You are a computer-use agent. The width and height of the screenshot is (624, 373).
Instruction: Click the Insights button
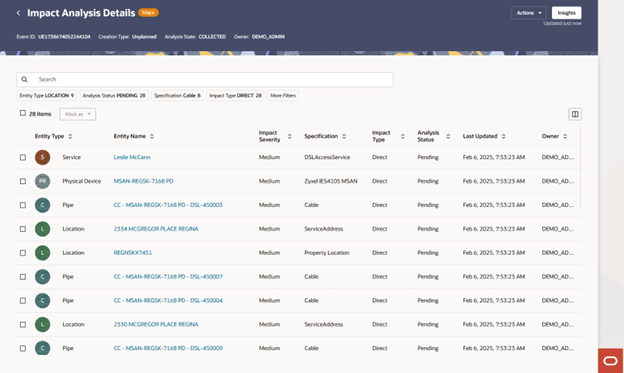click(x=566, y=13)
